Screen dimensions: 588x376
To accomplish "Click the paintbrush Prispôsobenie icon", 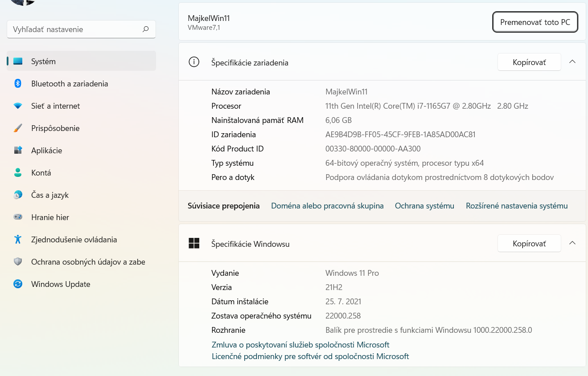I will click(x=18, y=128).
